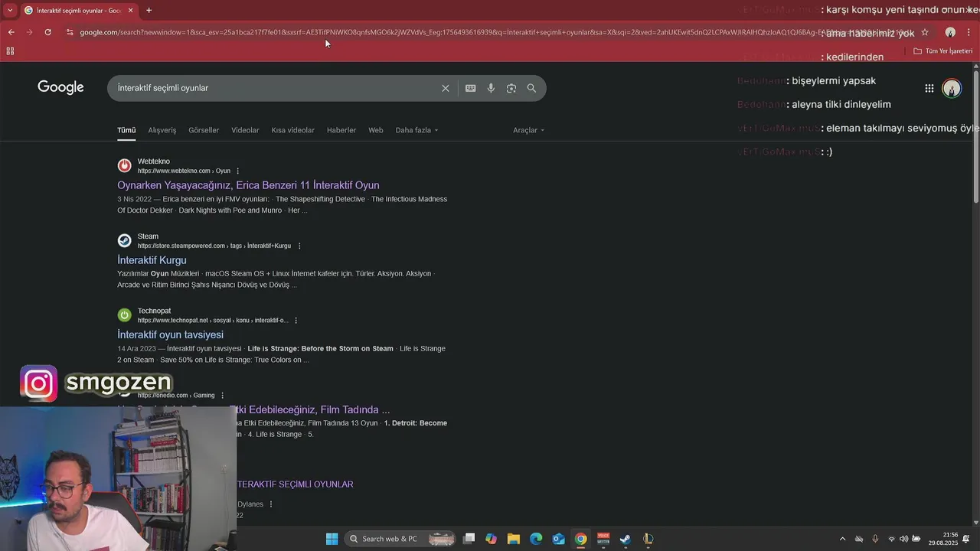Click the Webtekno site favicon
The height and width of the screenshot is (551, 980).
[x=124, y=165]
